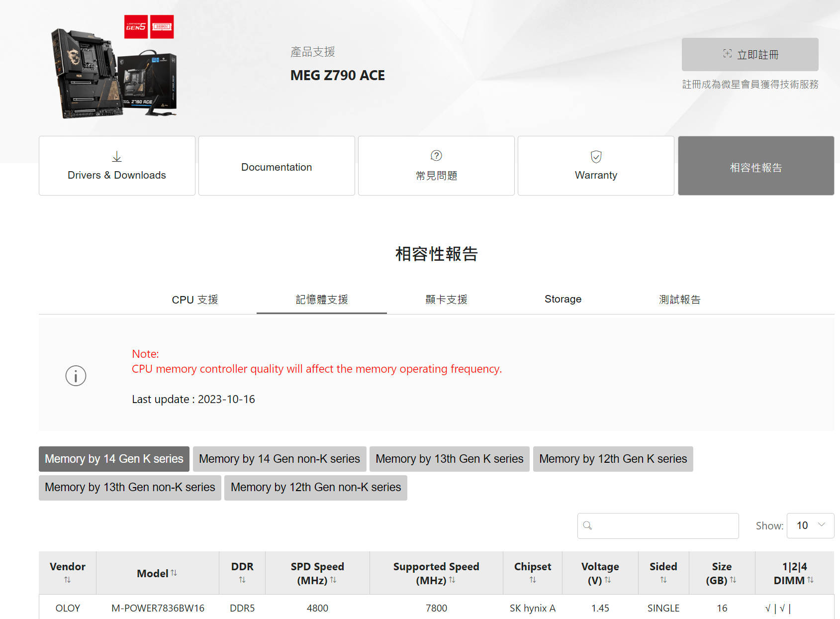This screenshot has height=619, width=840.
Task: Sort table by Chipset column arrows
Action: tap(533, 580)
